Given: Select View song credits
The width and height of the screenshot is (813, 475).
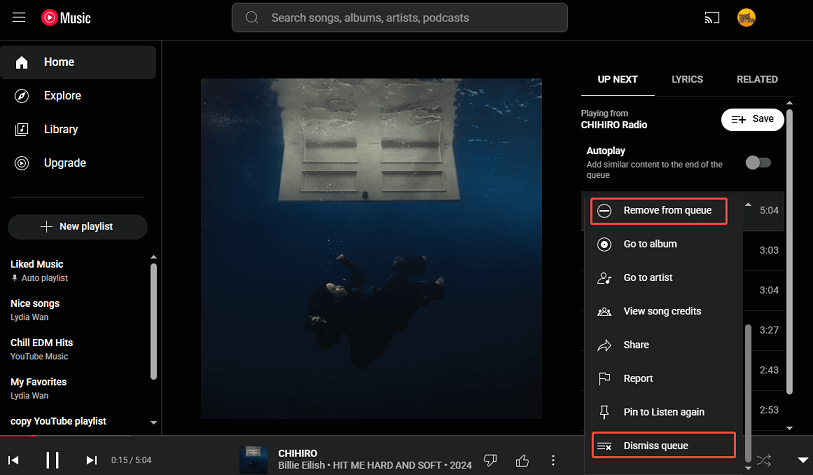Looking at the screenshot, I should click(x=664, y=312).
